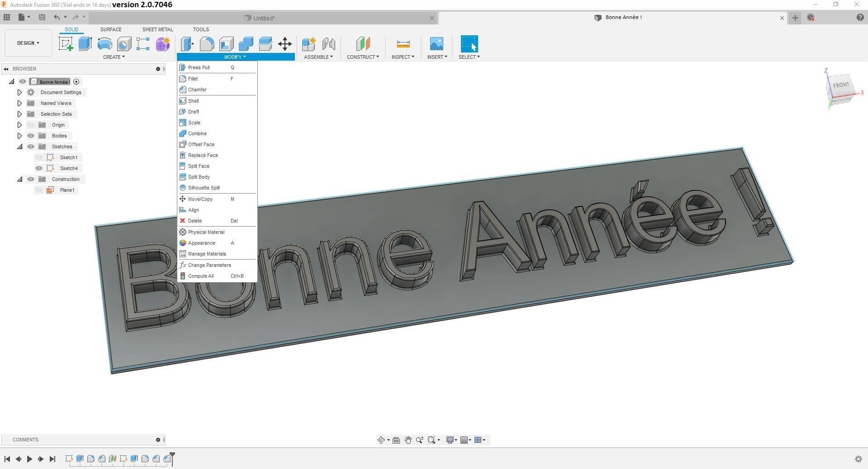The width and height of the screenshot is (868, 469).
Task: Jump to the end of timeline
Action: 52,459
